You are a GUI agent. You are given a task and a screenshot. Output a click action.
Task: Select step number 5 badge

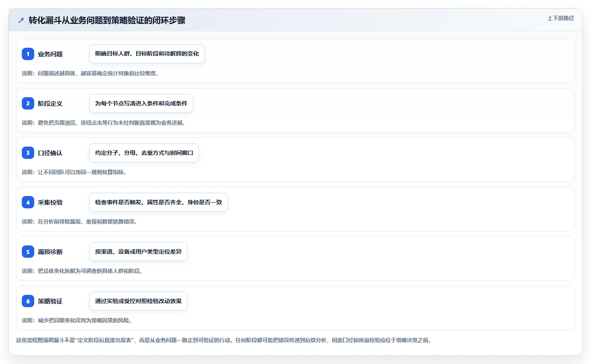(28, 252)
